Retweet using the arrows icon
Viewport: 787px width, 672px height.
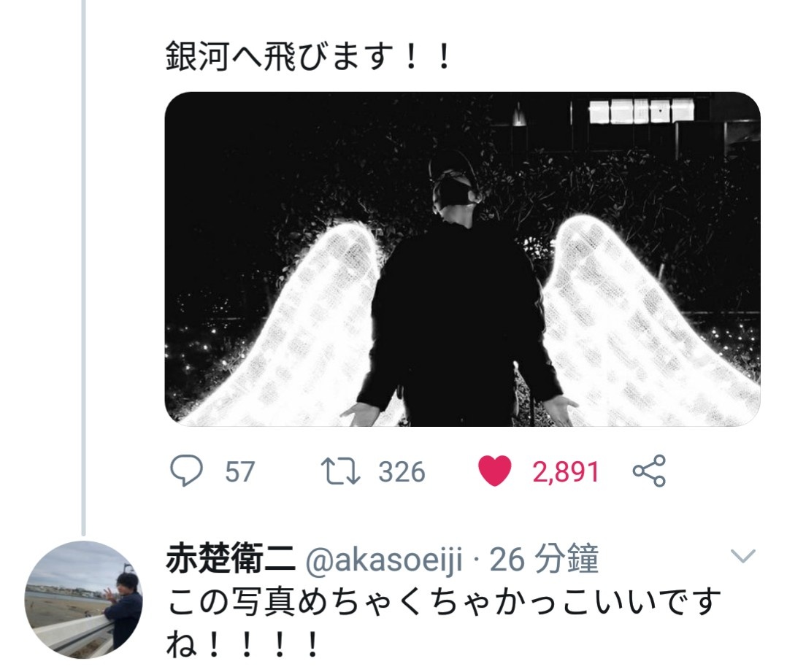341,471
